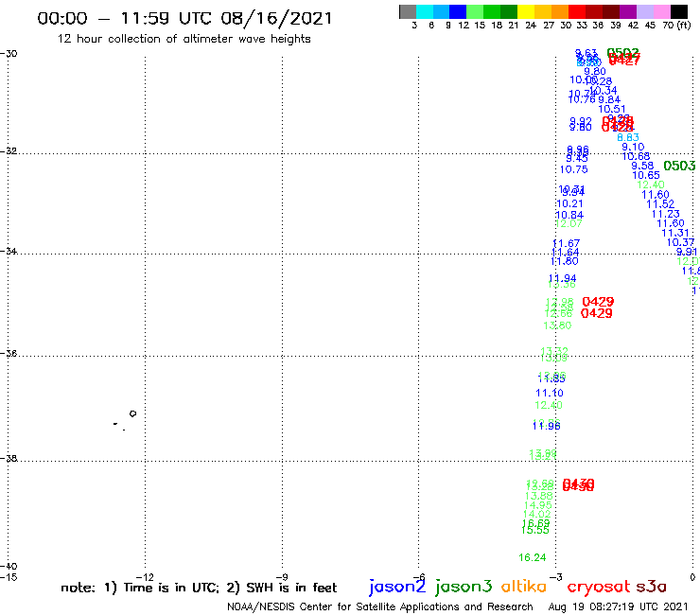
Task: Click the note about UTC time and SWH in feet
Action: coord(199,588)
